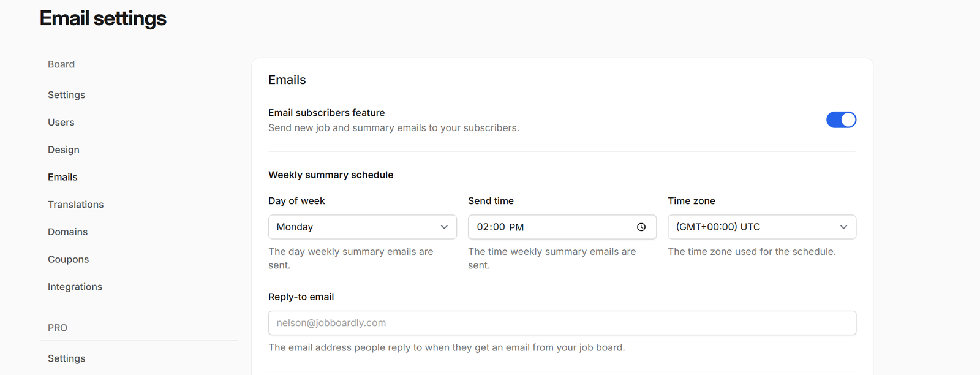Click the clock icon in Send time field
This screenshot has height=375, width=980.
[x=641, y=227]
